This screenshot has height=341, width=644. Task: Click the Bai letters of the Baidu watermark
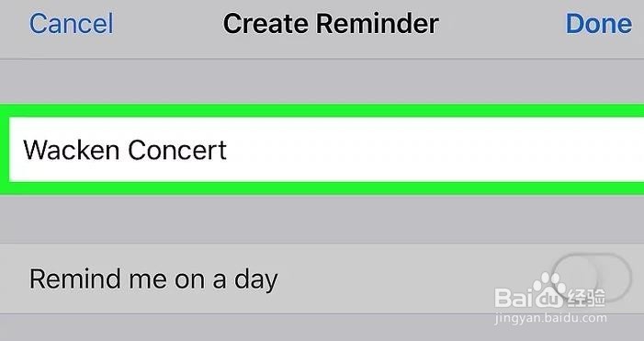pyautogui.click(x=513, y=298)
